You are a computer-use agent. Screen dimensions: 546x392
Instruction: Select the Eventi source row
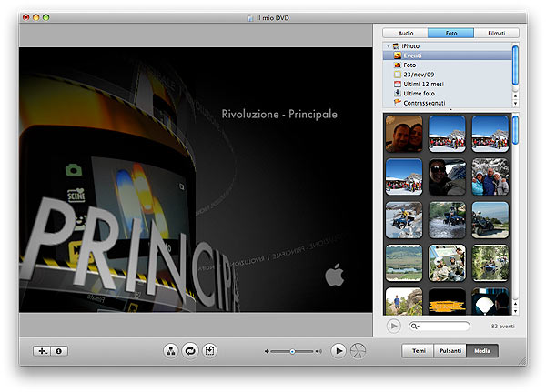coord(448,55)
